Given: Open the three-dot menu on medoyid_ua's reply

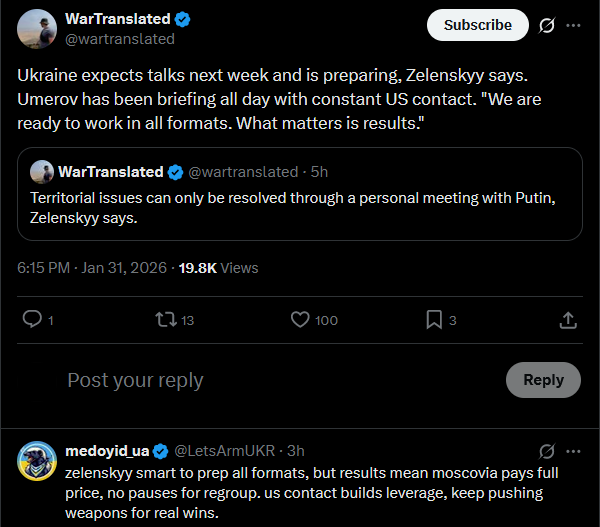Looking at the screenshot, I should pos(573,451).
